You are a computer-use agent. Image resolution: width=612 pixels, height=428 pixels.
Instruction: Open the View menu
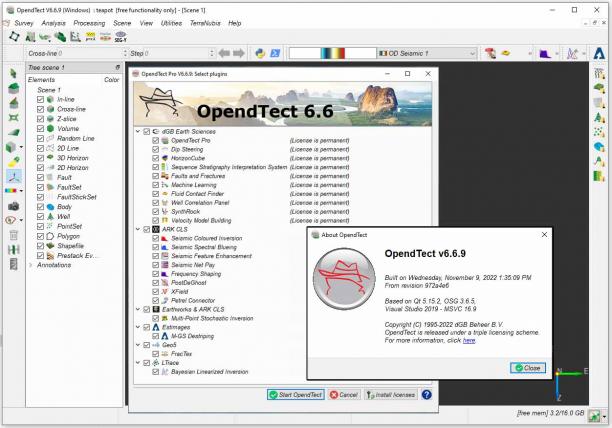click(x=146, y=23)
